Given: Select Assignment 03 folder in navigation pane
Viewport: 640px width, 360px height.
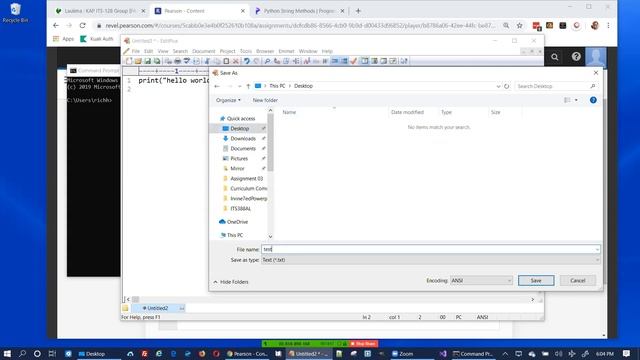Looking at the screenshot, I should tap(247, 179).
